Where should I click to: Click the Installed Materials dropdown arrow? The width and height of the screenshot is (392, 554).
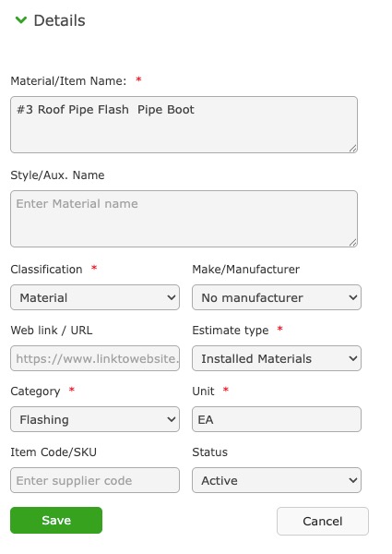[353, 358]
